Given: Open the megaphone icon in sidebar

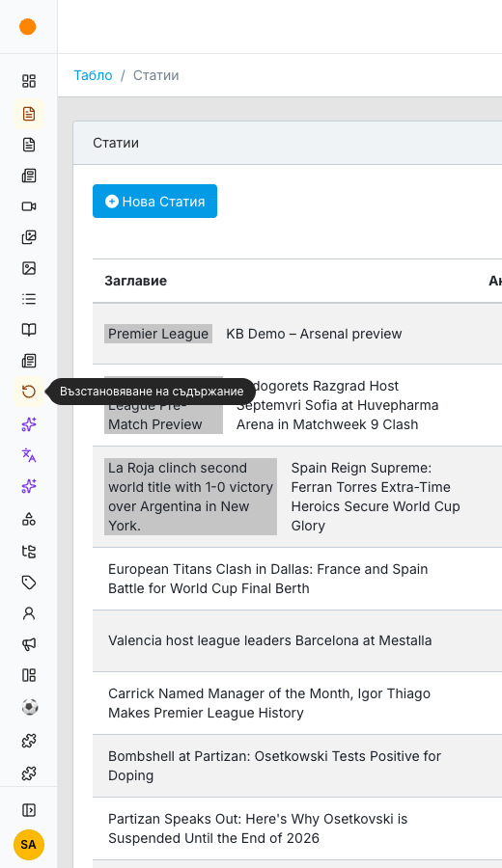Looking at the screenshot, I should (x=28, y=644).
